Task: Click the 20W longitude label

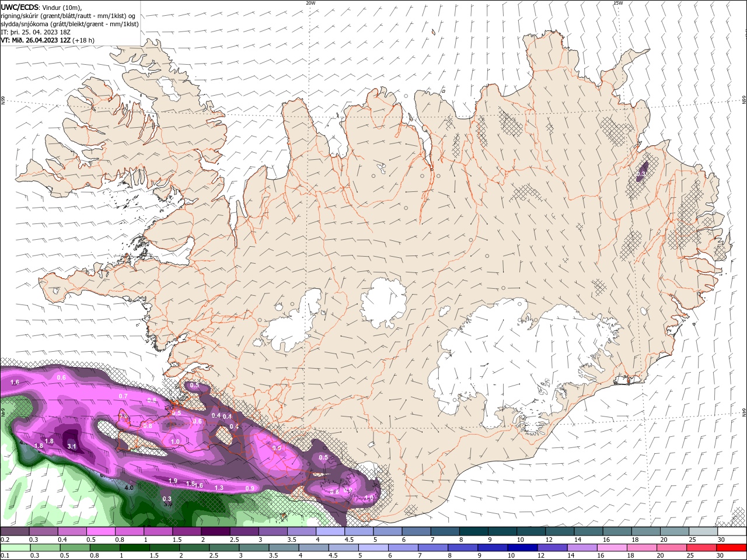Action: [x=310, y=3]
